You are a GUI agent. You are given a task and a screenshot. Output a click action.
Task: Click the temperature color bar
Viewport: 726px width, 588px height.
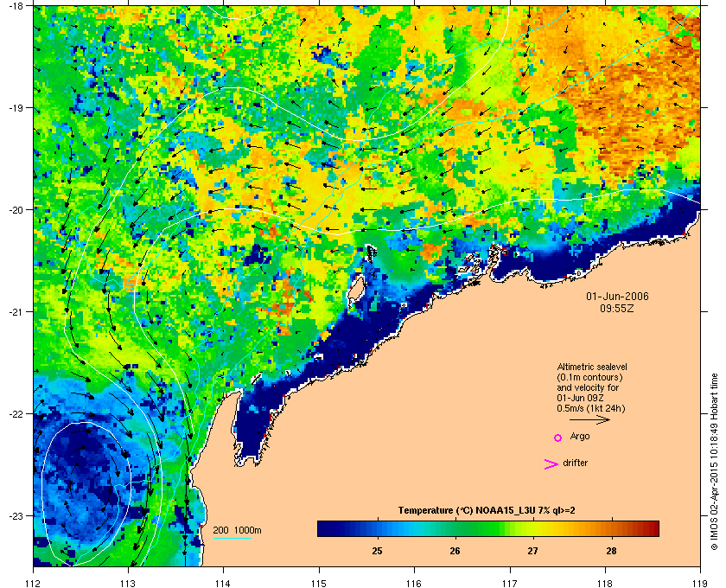488,528
